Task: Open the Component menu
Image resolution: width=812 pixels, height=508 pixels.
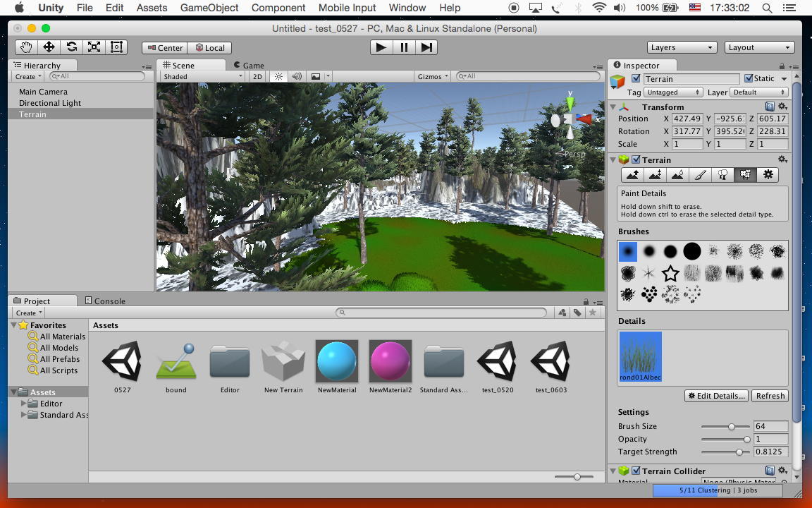Action: click(278, 8)
